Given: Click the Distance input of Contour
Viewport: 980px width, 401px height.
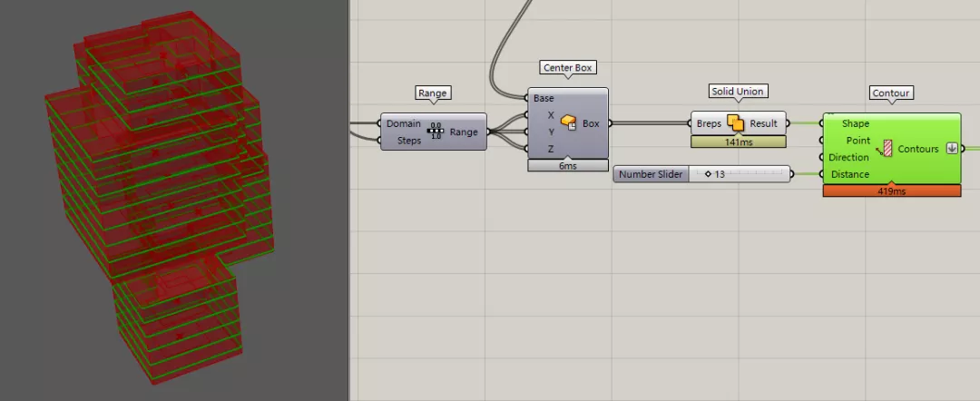Looking at the screenshot, I should coord(850,174).
